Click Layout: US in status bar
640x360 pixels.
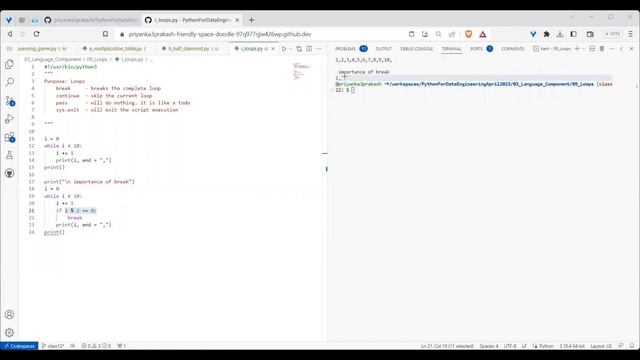601,346
